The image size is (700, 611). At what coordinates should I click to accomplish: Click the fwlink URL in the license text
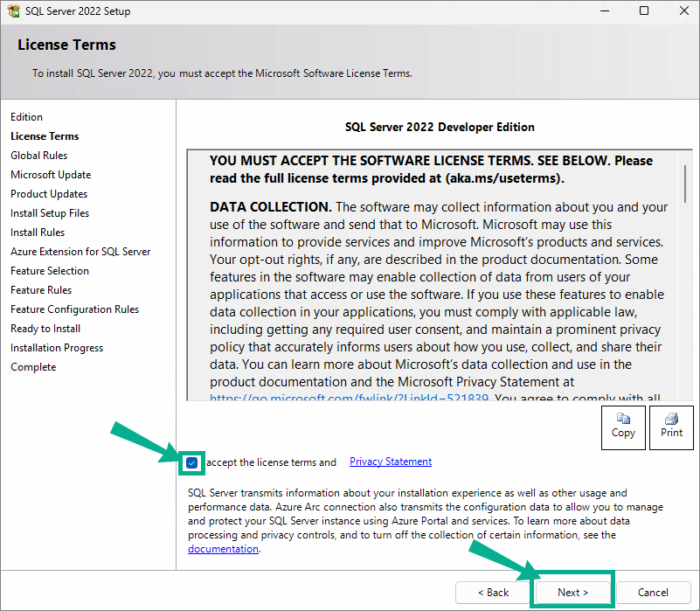(x=349, y=397)
